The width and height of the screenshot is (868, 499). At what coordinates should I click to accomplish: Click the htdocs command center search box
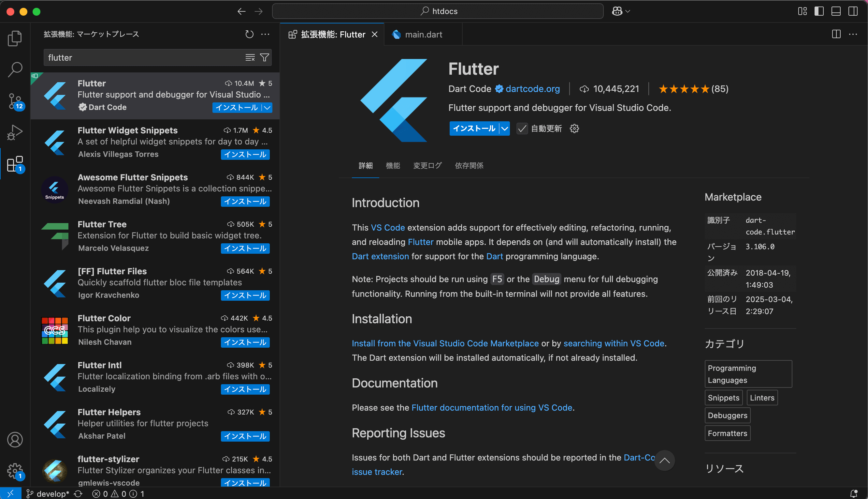(x=438, y=11)
